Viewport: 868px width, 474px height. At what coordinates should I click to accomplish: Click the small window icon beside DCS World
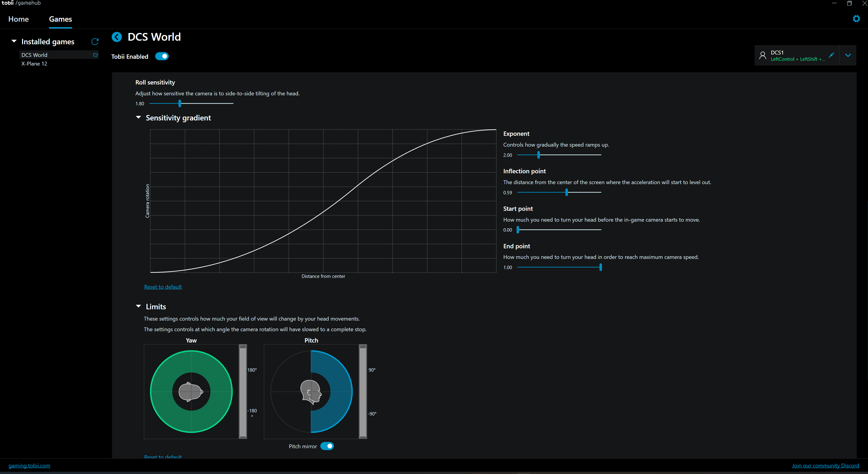tap(95, 55)
